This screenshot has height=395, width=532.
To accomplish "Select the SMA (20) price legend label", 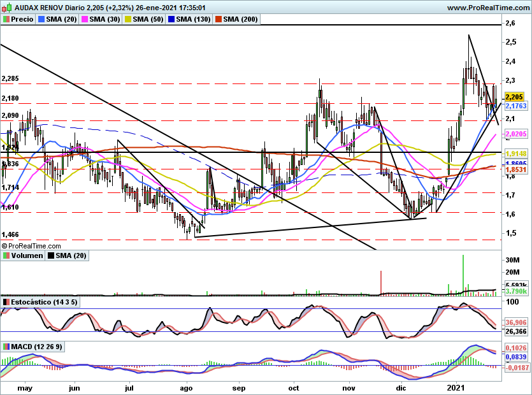I will (61, 19).
